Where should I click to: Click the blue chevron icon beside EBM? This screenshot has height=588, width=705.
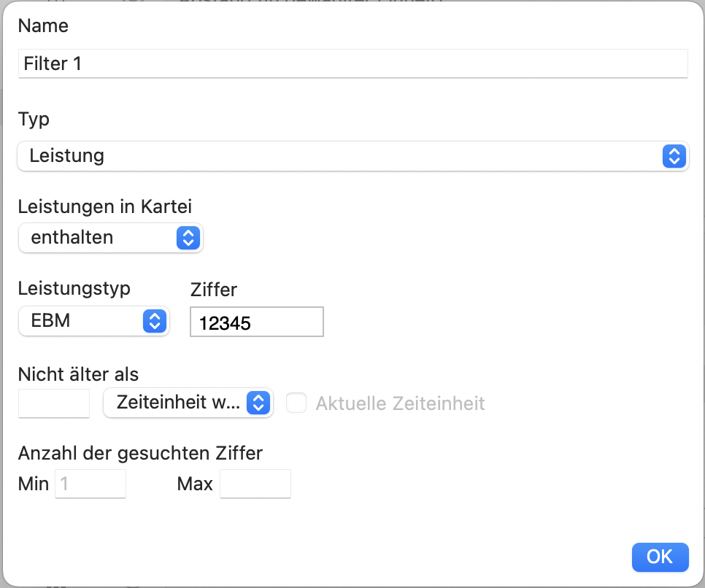155,321
